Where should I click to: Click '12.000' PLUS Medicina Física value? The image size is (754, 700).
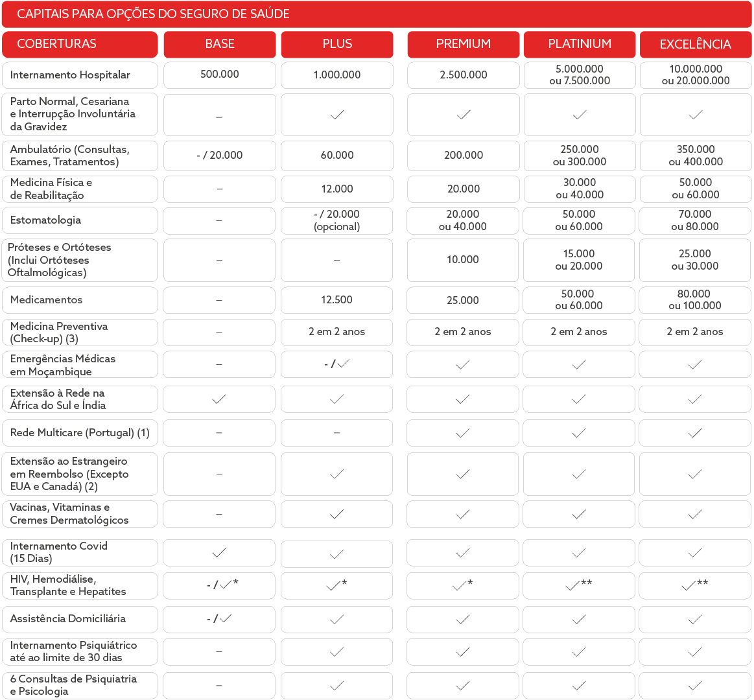pyautogui.click(x=337, y=189)
